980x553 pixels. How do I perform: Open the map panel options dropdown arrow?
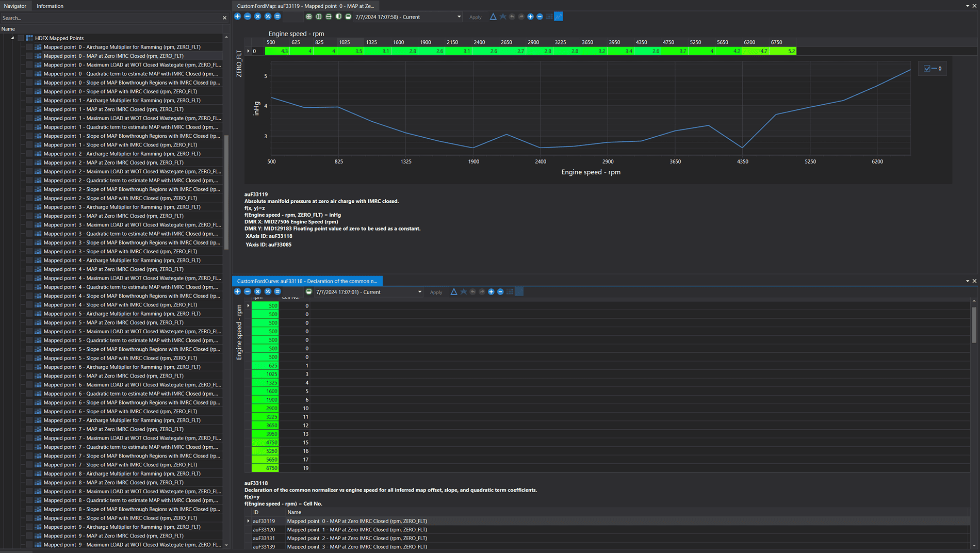click(x=967, y=6)
